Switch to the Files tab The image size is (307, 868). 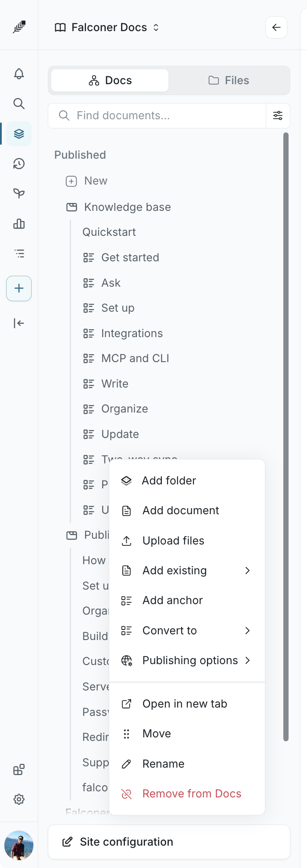(x=228, y=80)
